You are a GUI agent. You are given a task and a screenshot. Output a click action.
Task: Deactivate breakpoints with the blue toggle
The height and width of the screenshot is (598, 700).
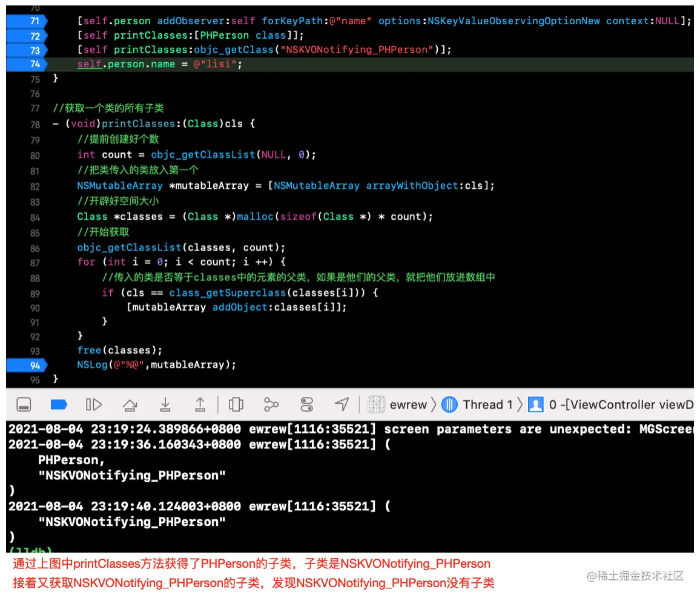click(x=59, y=405)
